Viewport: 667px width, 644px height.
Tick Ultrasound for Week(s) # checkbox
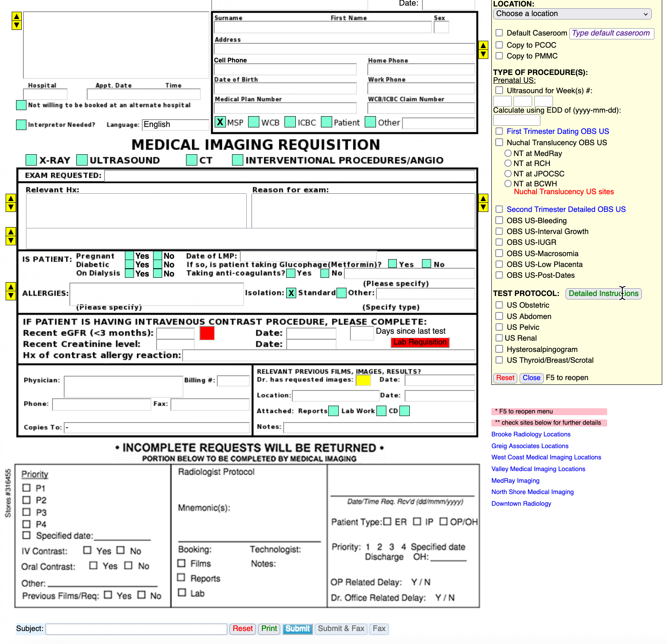pos(499,91)
